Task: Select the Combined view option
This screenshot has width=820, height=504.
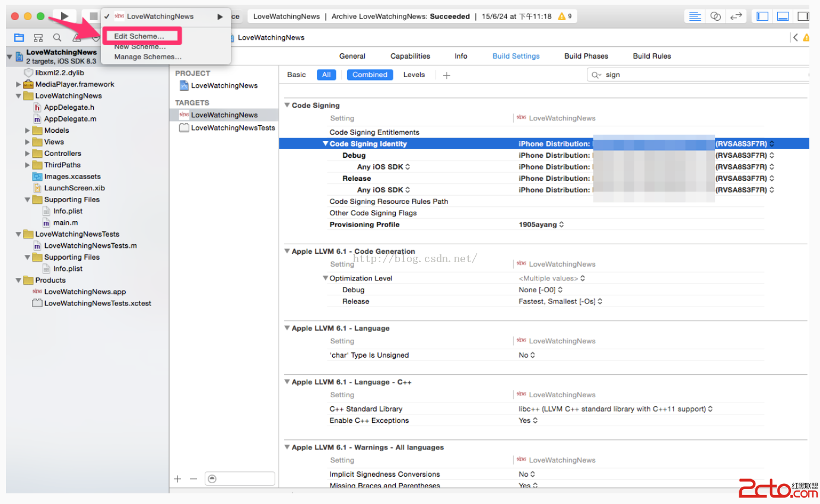Action: (370, 75)
